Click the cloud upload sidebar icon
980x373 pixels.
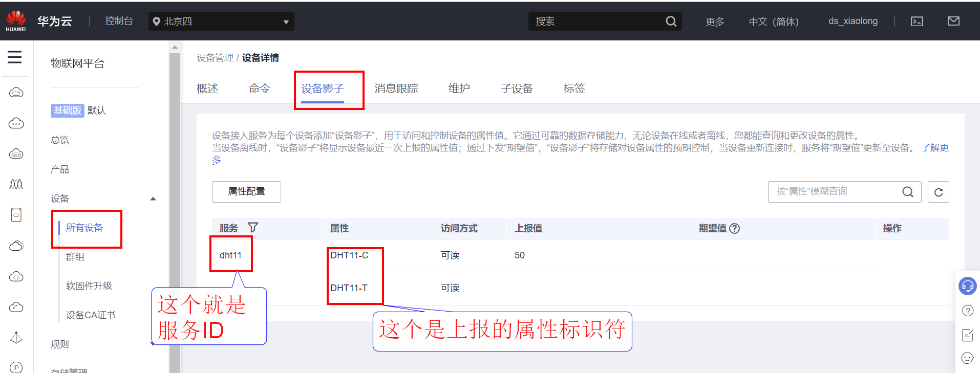(x=16, y=276)
